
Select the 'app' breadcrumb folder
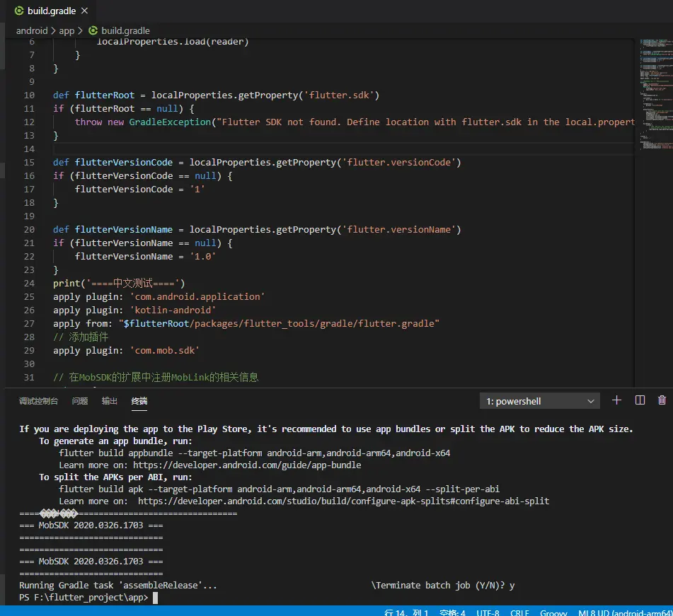pyautogui.click(x=67, y=31)
